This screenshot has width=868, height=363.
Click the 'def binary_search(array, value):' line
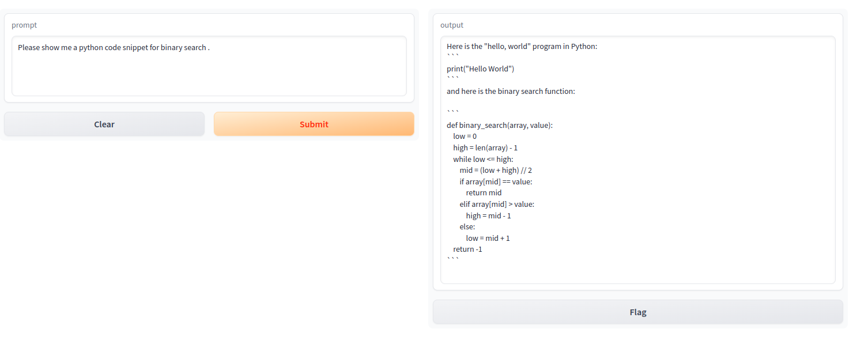(500, 125)
